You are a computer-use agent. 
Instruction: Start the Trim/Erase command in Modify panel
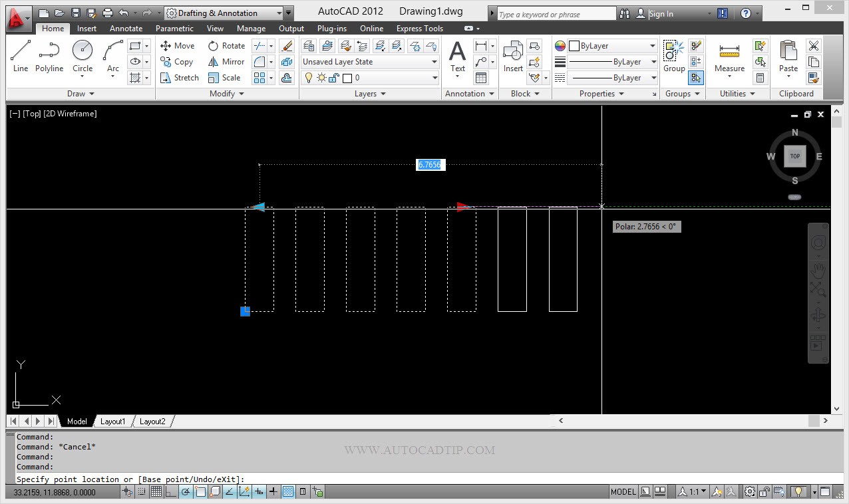(x=259, y=45)
